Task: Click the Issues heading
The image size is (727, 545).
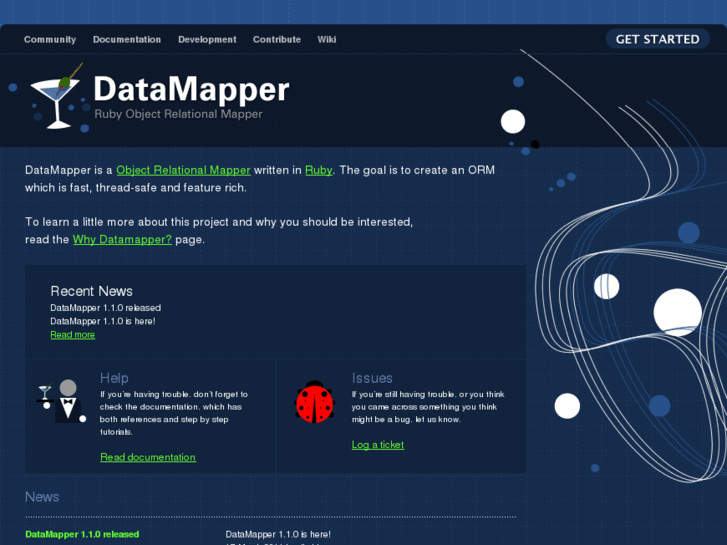Action: click(372, 378)
